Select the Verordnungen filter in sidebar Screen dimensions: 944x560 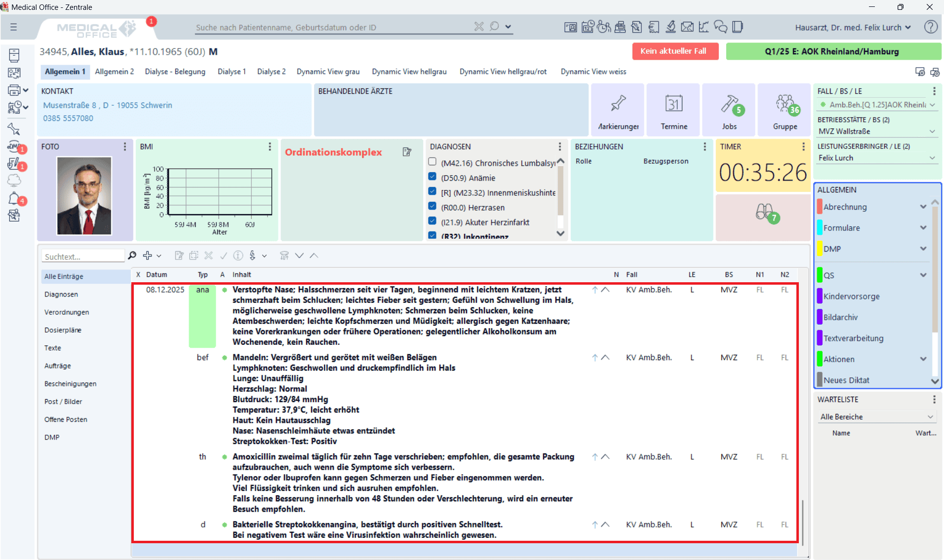pyautogui.click(x=67, y=312)
